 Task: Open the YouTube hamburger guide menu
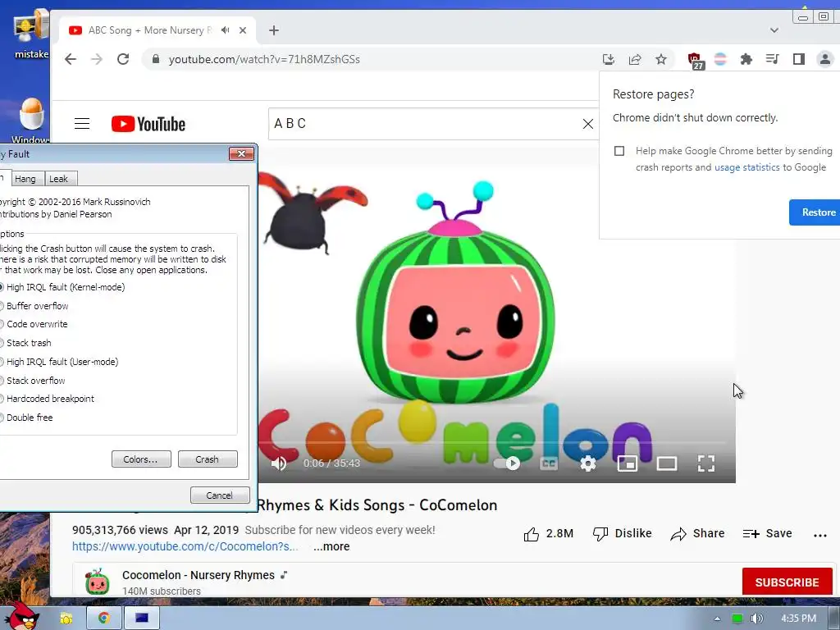82,124
